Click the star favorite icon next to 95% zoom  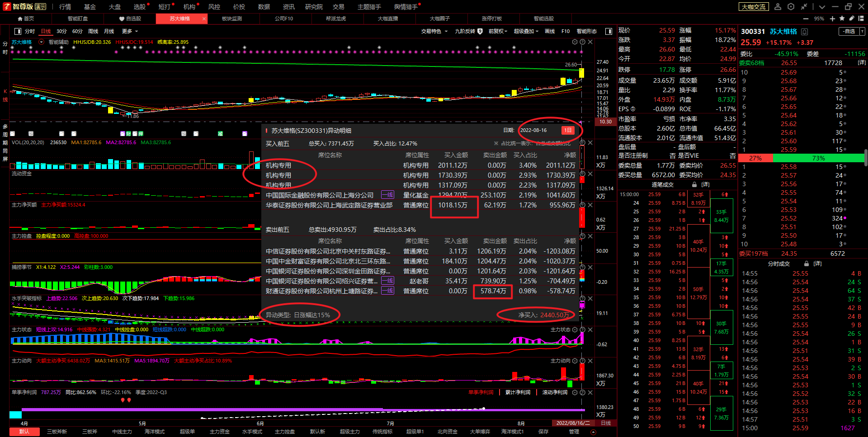842,19
